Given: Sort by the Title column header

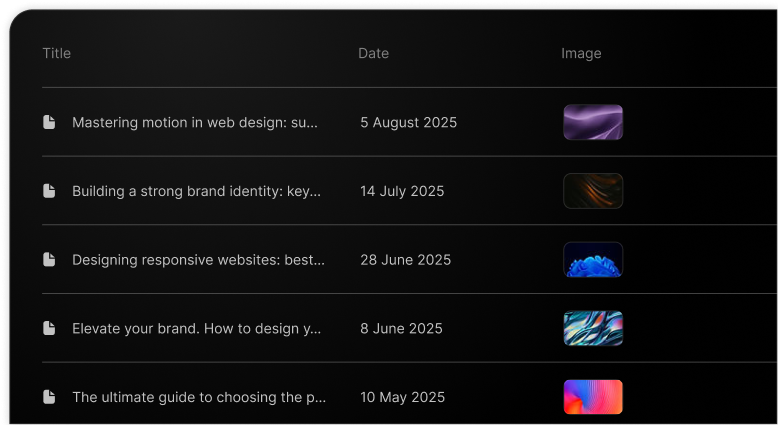Looking at the screenshot, I should [57, 53].
